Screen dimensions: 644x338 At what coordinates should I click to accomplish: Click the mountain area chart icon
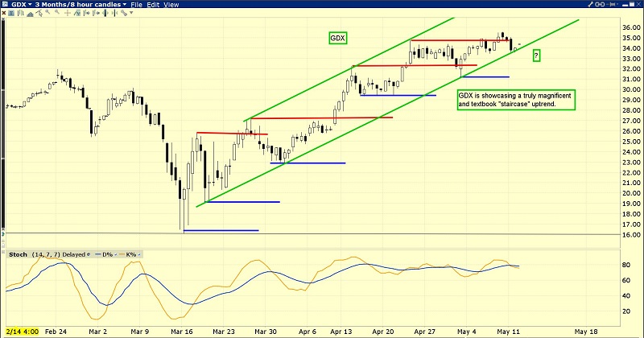(30, 14)
